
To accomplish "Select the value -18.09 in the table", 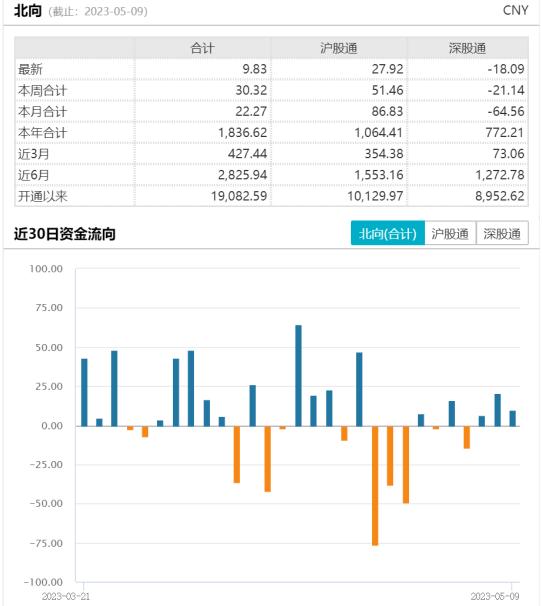I will point(506,69).
